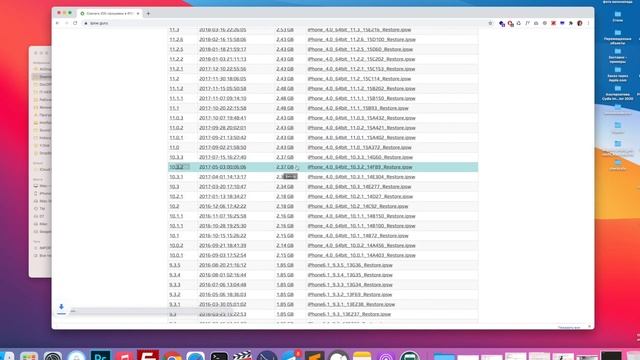Download the 11.2 15C114 Restore.ipsw file
The image size is (640, 360).
tap(359, 79)
